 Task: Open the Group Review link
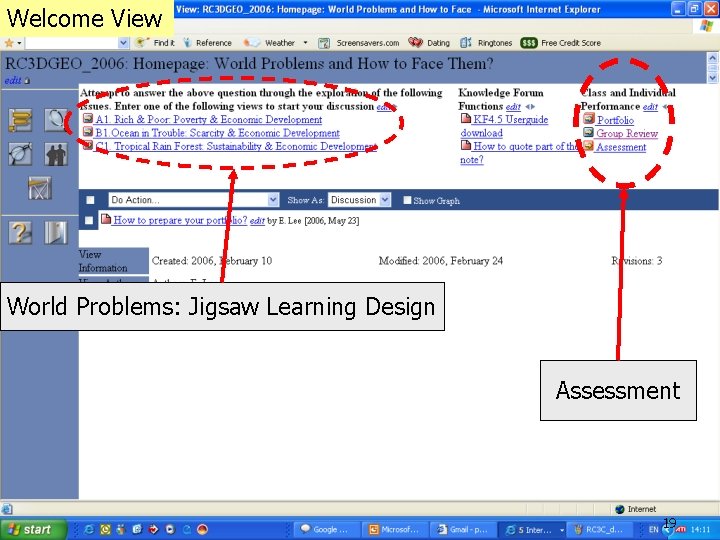coord(627,133)
